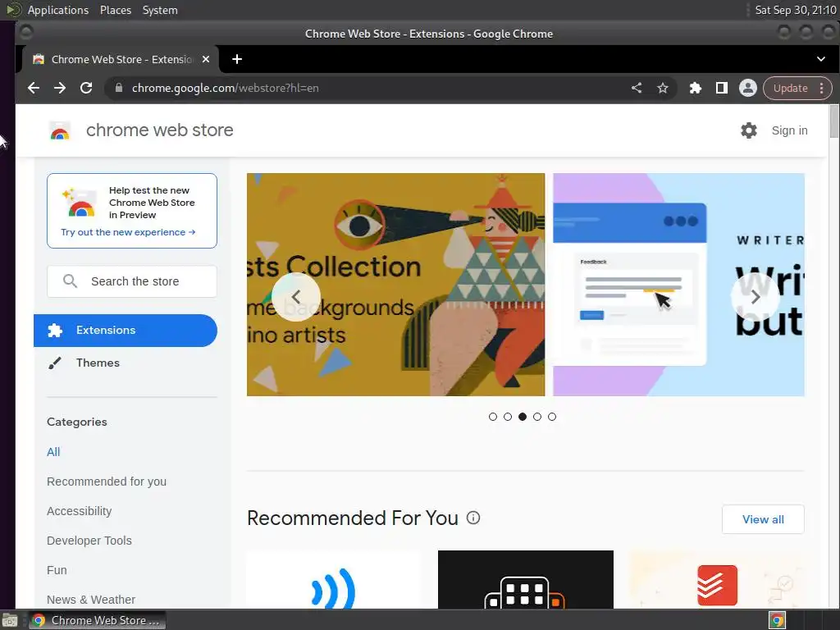Show previous carousel slide
840x630 pixels.
click(295, 297)
